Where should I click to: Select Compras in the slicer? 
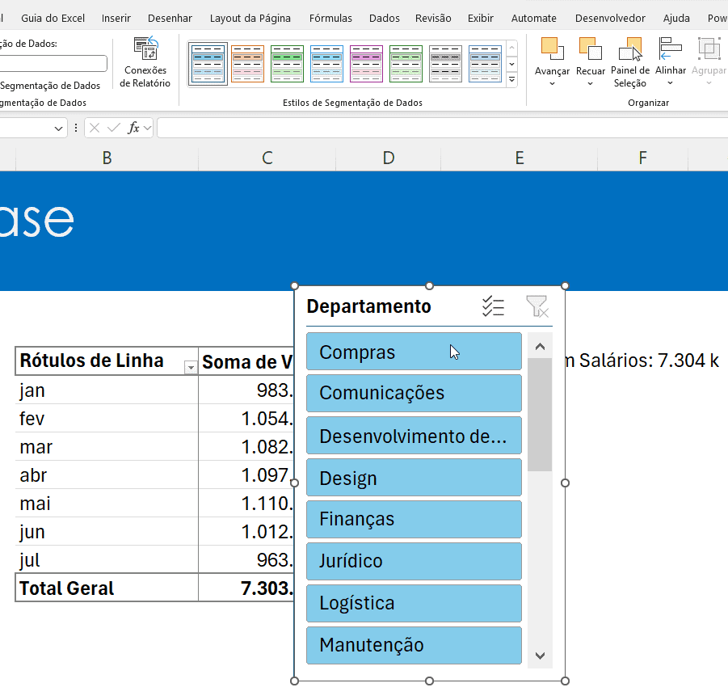point(414,352)
